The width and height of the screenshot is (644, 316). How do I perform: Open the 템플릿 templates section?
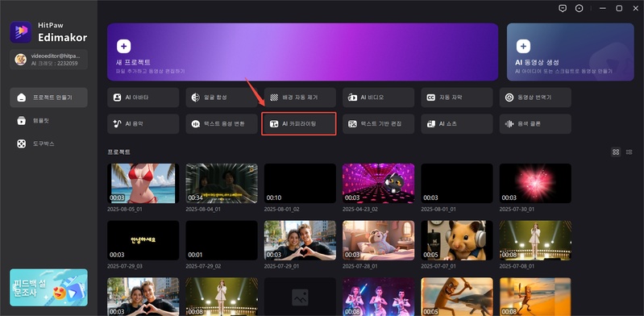click(x=48, y=120)
